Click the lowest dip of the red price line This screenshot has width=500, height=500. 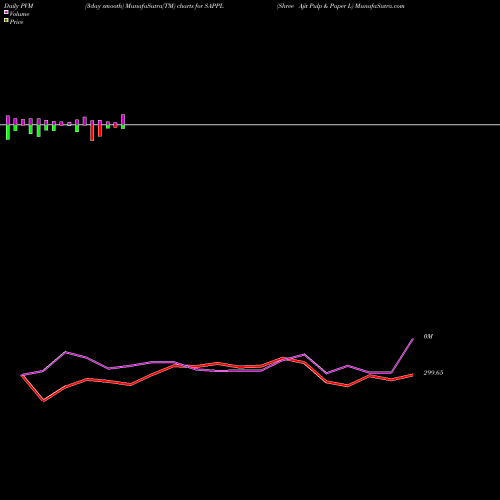(44, 400)
